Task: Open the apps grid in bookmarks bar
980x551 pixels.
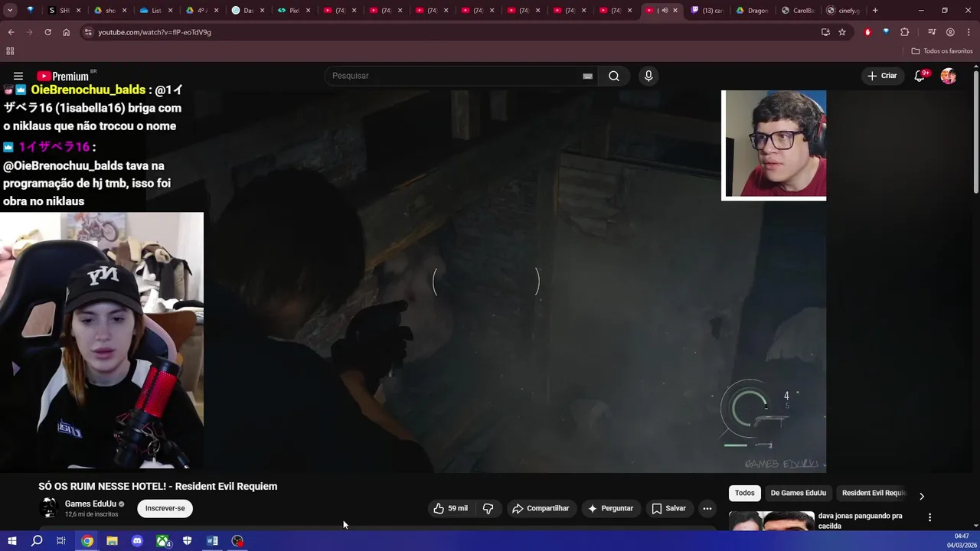Action: pos(10,51)
